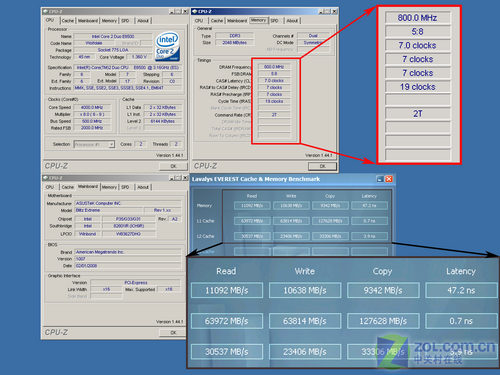
Task: Click the Southbridge value '82801IR (ICH9R)'
Action: coord(128,226)
